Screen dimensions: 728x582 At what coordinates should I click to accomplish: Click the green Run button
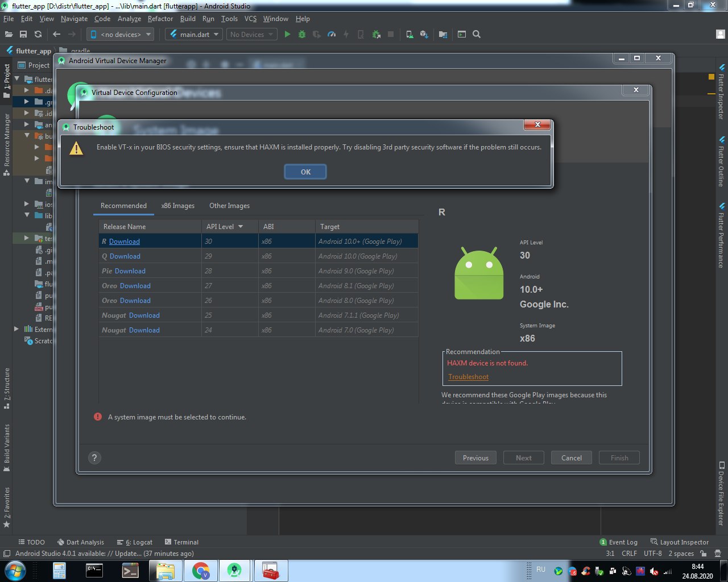(x=287, y=34)
